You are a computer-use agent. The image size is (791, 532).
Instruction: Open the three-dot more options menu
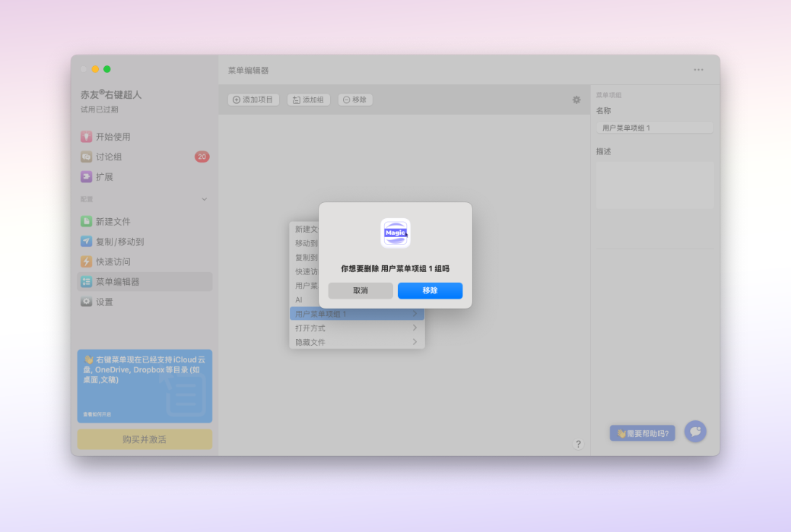tap(699, 70)
